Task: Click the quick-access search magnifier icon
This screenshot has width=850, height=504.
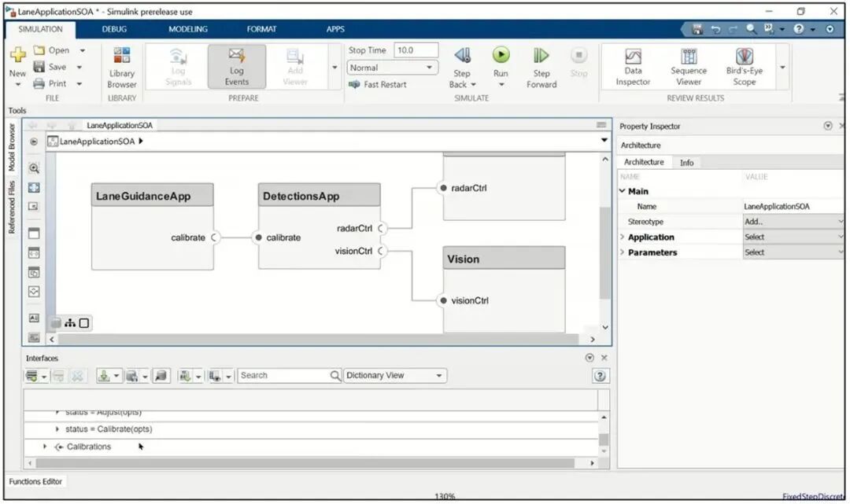Action: point(751,28)
